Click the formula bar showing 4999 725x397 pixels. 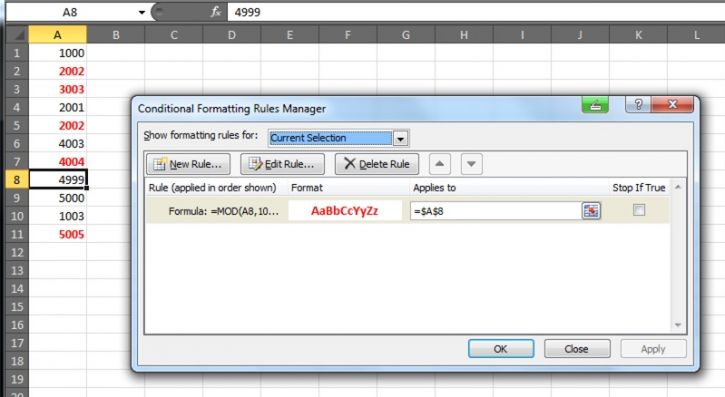[x=476, y=12]
